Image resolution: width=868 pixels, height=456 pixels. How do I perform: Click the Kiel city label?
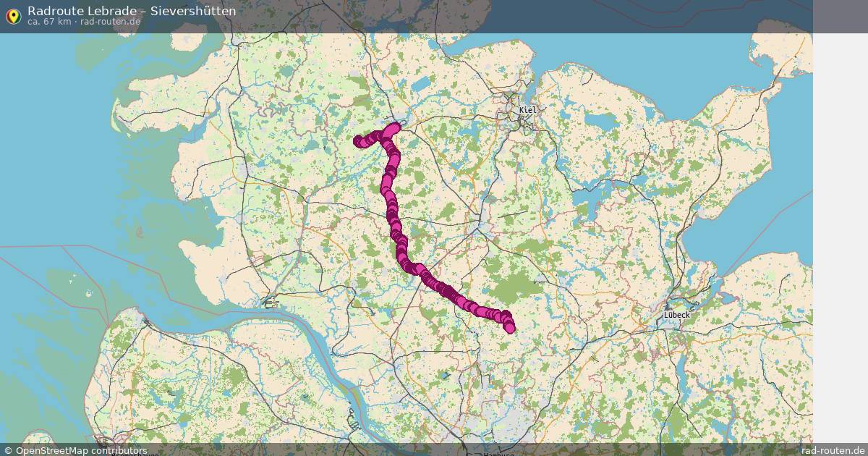[528, 110]
